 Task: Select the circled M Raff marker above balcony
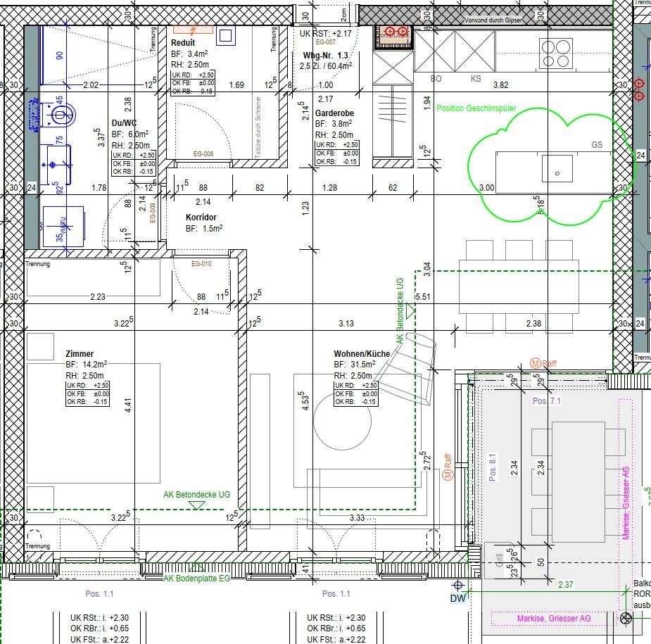pyautogui.click(x=535, y=363)
